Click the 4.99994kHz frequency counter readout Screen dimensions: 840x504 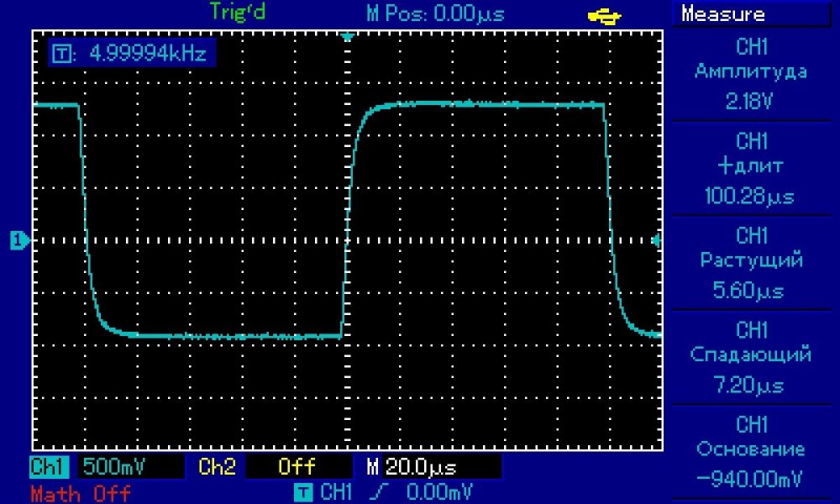[x=129, y=55]
